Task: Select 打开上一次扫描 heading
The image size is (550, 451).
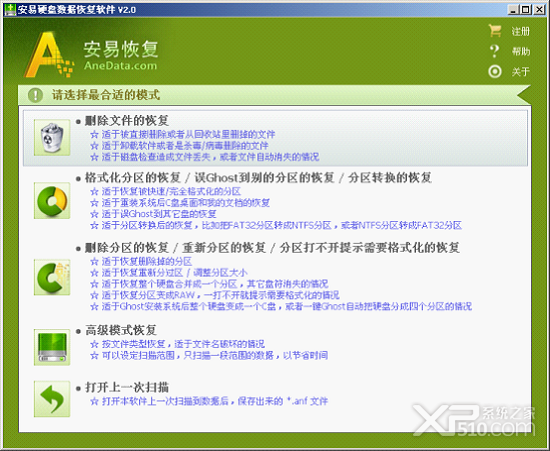Action: [127, 388]
